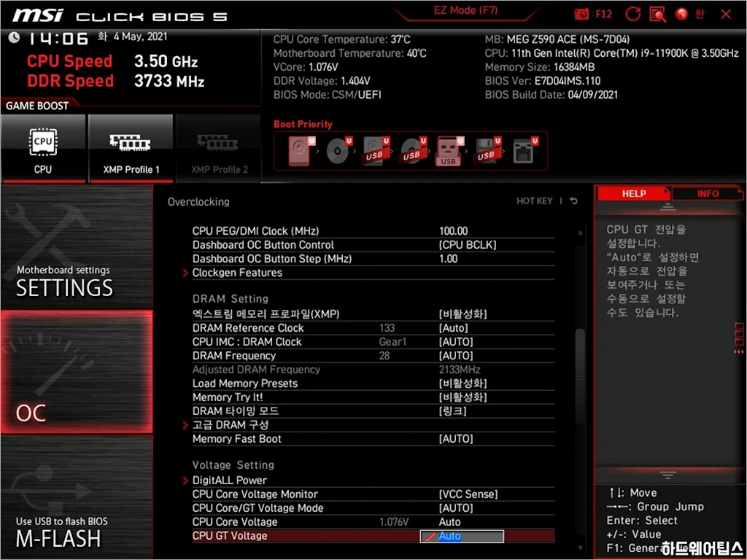Screen dimensions: 747x560
Task: Open DRAM Reference Clock [Auto] dropdown
Action: click(453, 328)
